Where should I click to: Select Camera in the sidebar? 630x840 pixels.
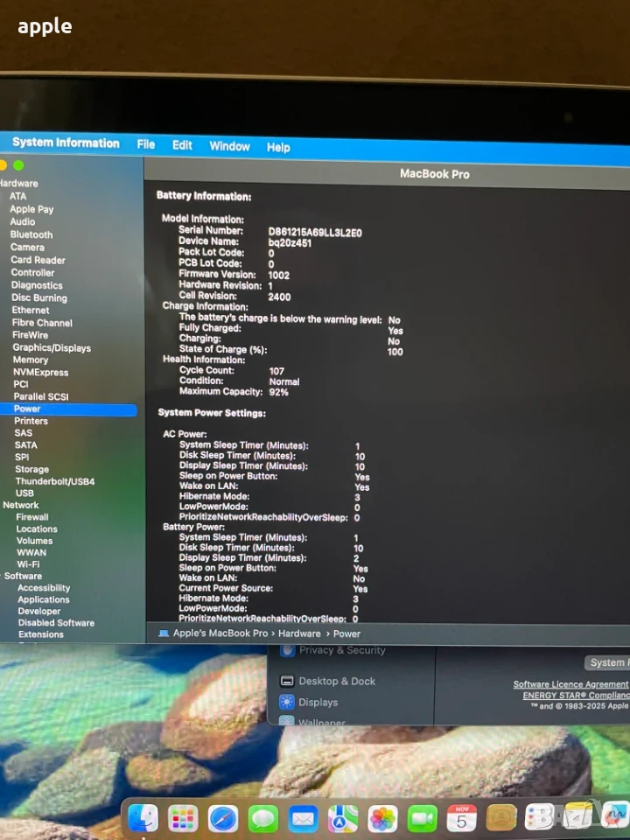coord(27,248)
